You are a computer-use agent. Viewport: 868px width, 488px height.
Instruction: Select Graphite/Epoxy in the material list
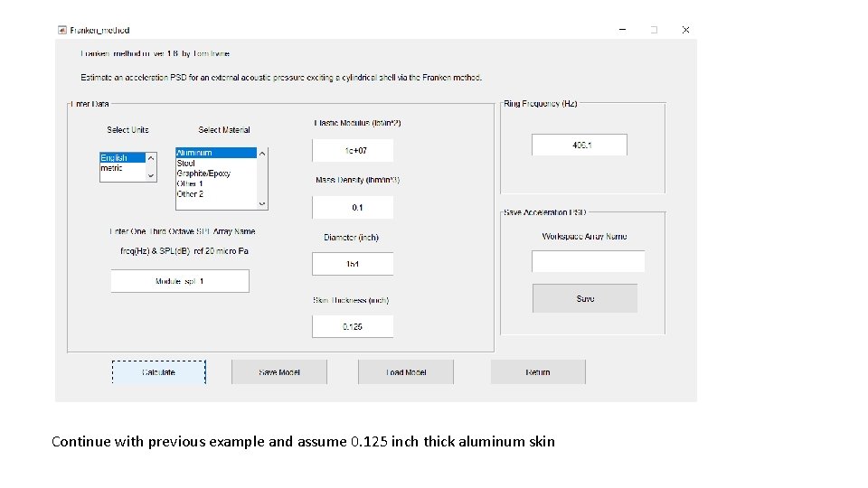[x=216, y=174]
